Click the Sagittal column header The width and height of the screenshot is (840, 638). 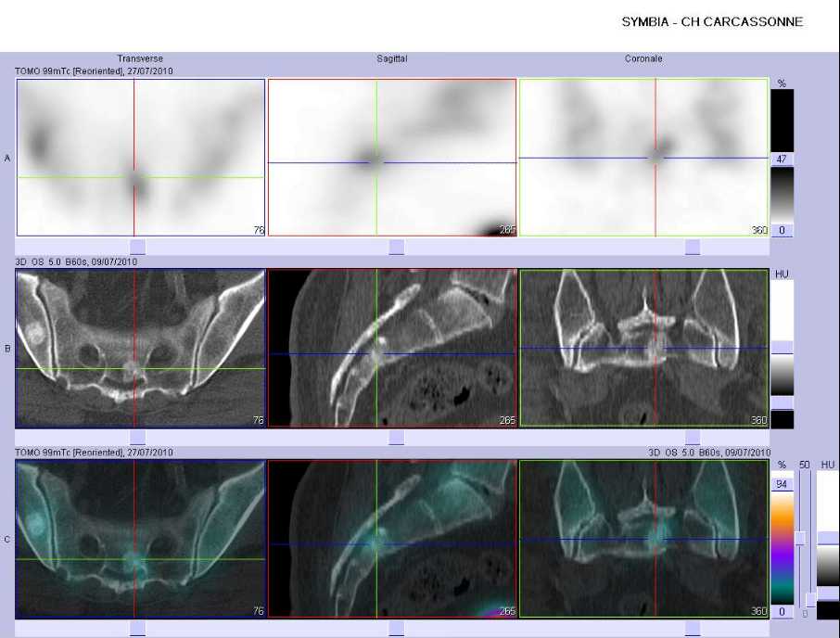[391, 58]
